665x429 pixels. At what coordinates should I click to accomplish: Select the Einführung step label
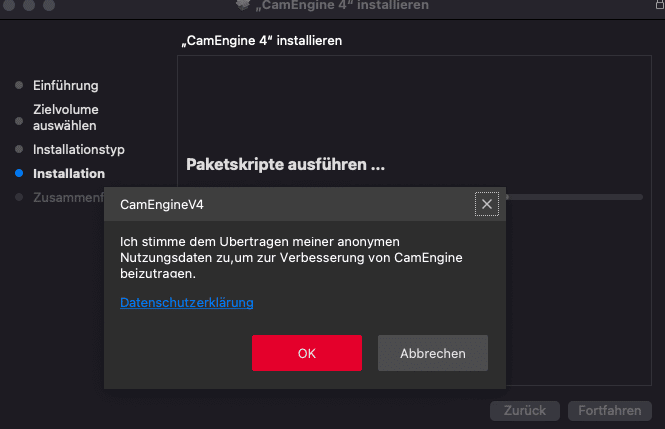click(x=66, y=86)
